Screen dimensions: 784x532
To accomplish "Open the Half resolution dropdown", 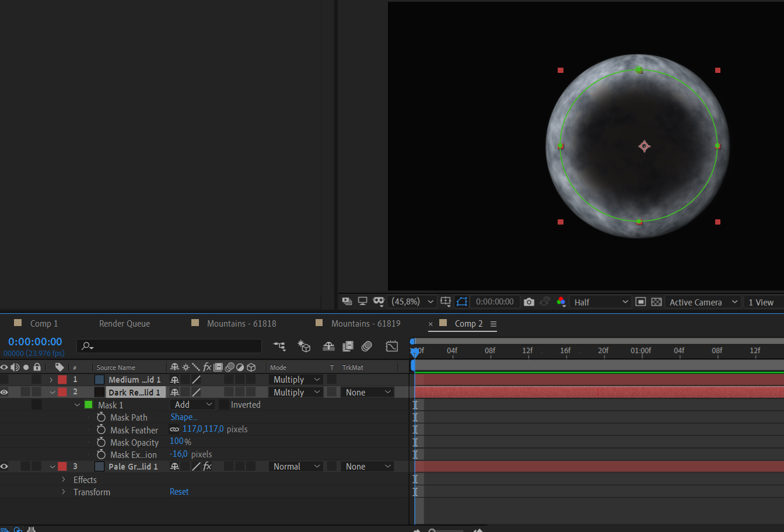I will [x=601, y=302].
